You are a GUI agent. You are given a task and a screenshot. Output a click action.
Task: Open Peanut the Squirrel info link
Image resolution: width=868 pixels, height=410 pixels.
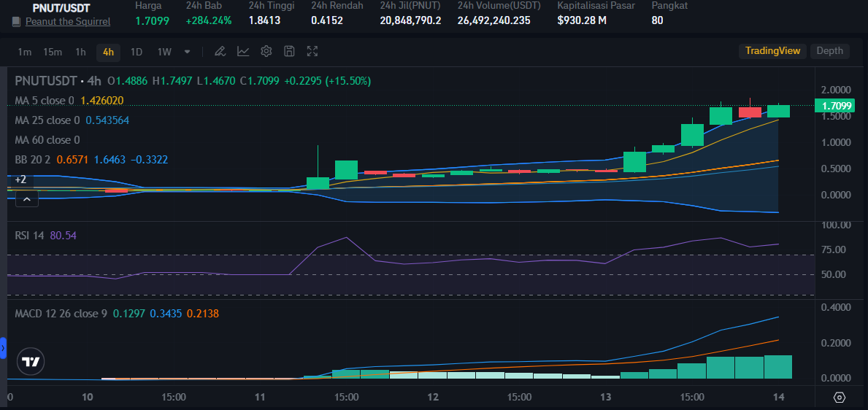(x=68, y=22)
